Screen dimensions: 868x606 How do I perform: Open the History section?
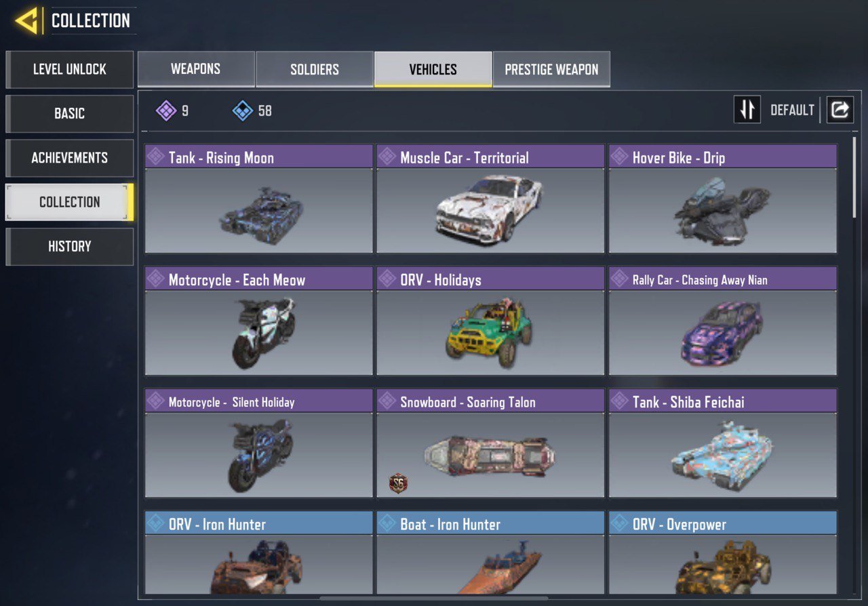pyautogui.click(x=70, y=247)
